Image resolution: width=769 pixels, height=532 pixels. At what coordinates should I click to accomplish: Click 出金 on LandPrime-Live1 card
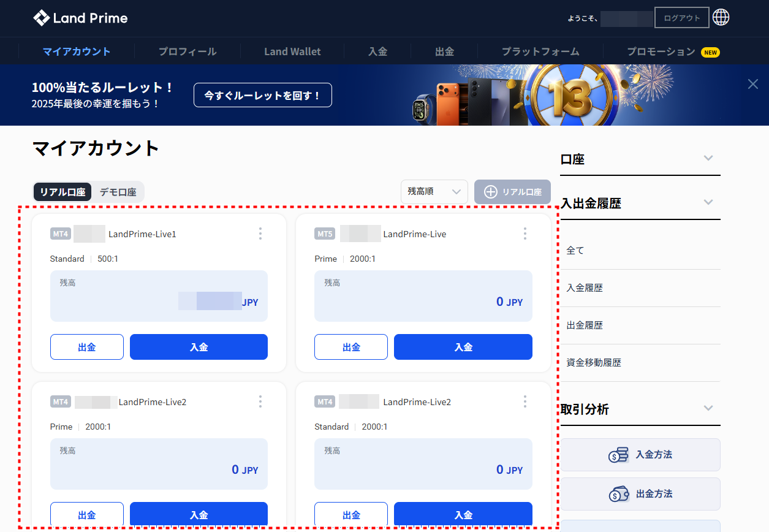(87, 347)
